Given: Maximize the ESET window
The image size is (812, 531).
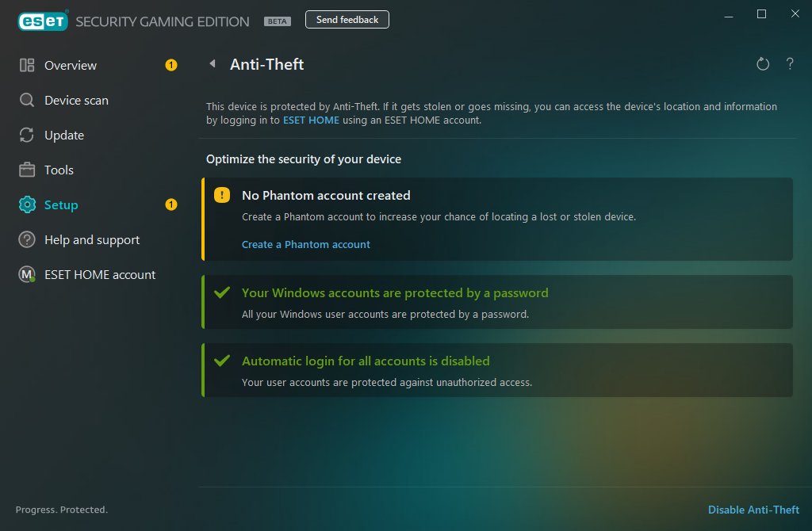Looking at the screenshot, I should click(761, 14).
